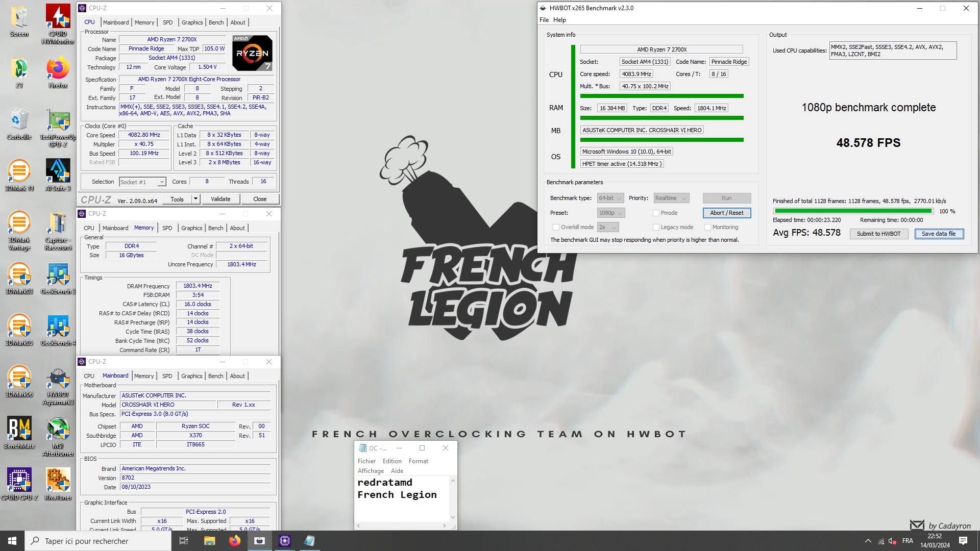
Task: Open MSI Afterburner desktop icon
Action: [x=58, y=436]
